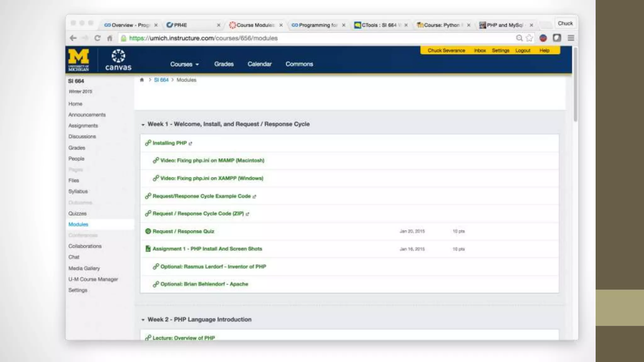Switch to the PR4E browser tab
This screenshot has height=362, width=644.
pos(180,25)
